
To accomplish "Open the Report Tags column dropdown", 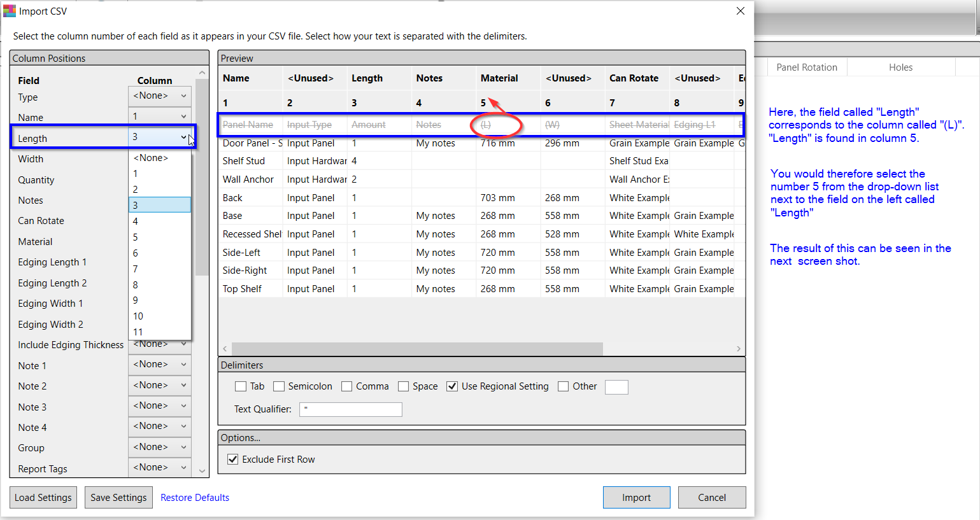I will tap(159, 468).
